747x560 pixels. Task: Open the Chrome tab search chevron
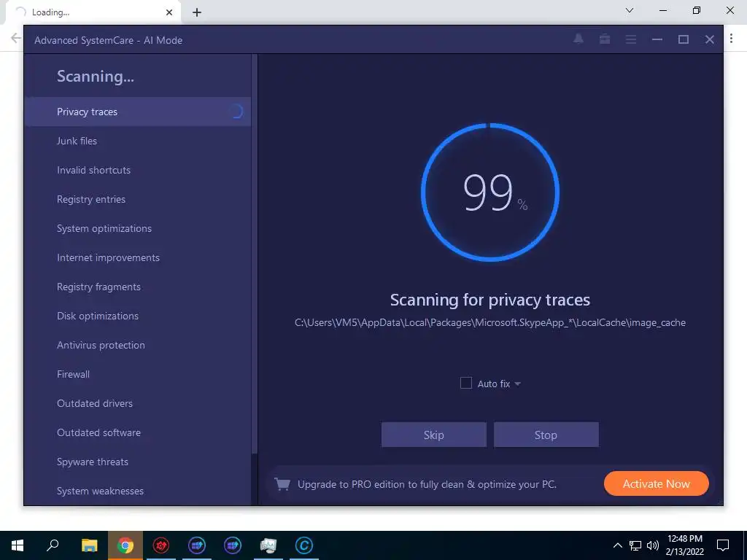[x=630, y=10]
